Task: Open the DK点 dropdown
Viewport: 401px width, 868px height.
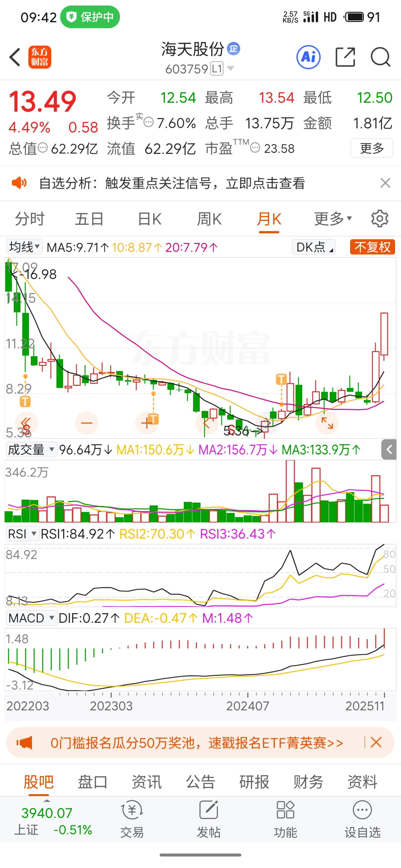Action: click(x=314, y=247)
